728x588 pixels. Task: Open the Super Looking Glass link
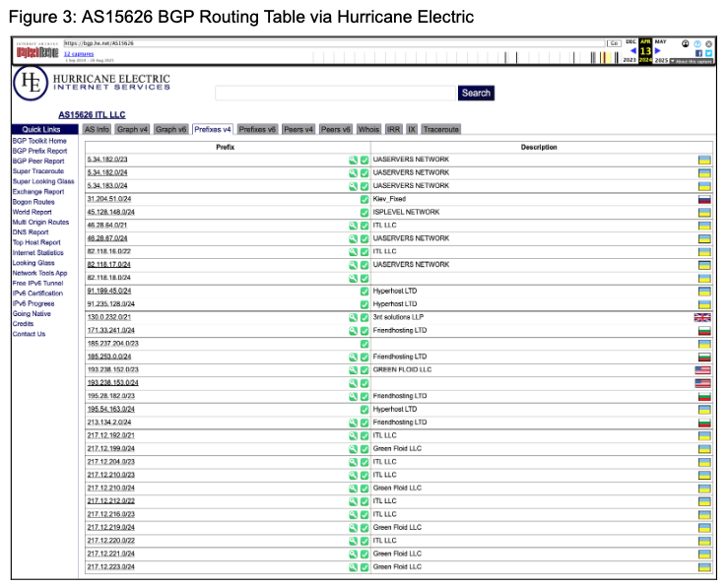pyautogui.click(x=43, y=181)
